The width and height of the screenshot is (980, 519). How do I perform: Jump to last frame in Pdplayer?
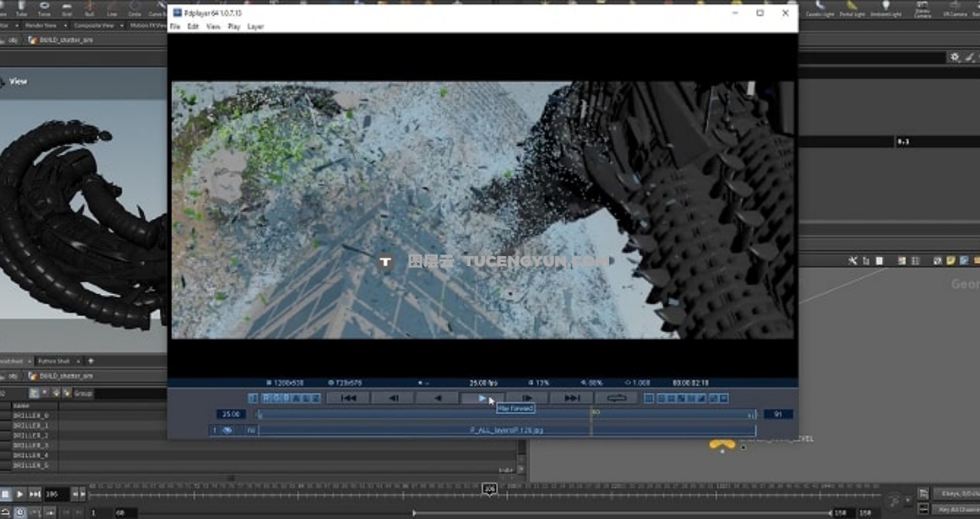click(572, 398)
